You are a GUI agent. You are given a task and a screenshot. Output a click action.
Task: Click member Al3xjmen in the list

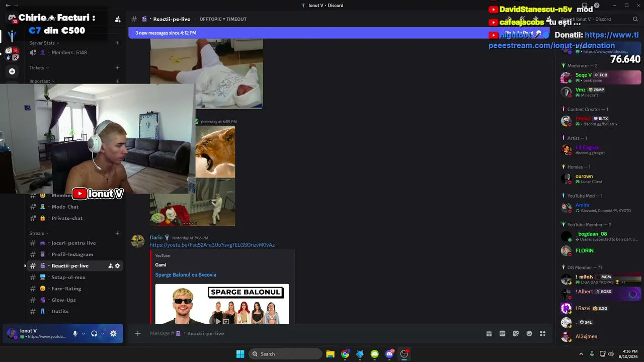(601, 337)
